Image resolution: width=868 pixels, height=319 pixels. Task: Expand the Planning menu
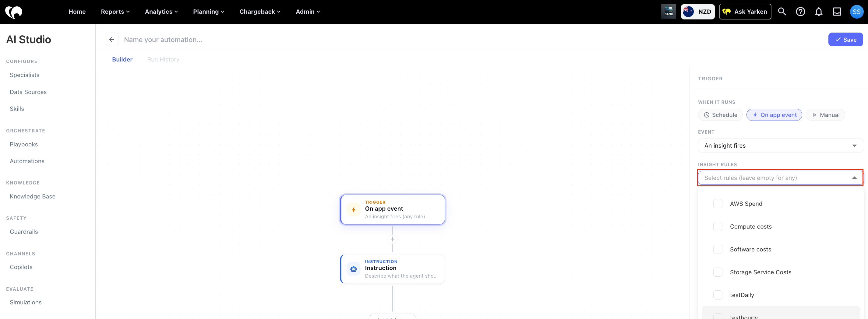click(209, 12)
